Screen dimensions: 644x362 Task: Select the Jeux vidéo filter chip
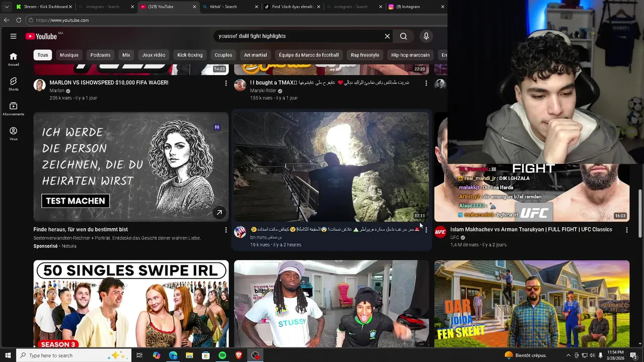point(153,55)
